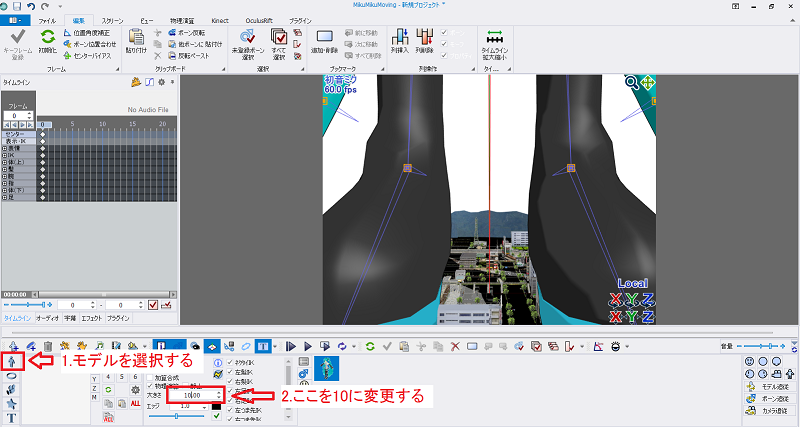Click the timeline settings gear icon
The image size is (800, 427).
[161, 82]
